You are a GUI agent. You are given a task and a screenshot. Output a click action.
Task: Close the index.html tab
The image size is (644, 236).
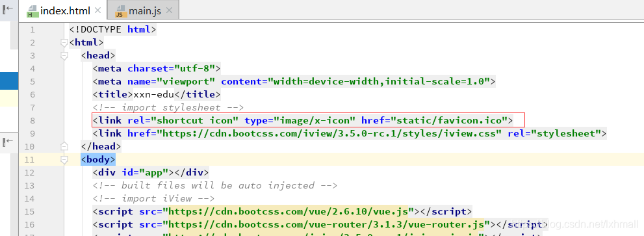point(97,10)
